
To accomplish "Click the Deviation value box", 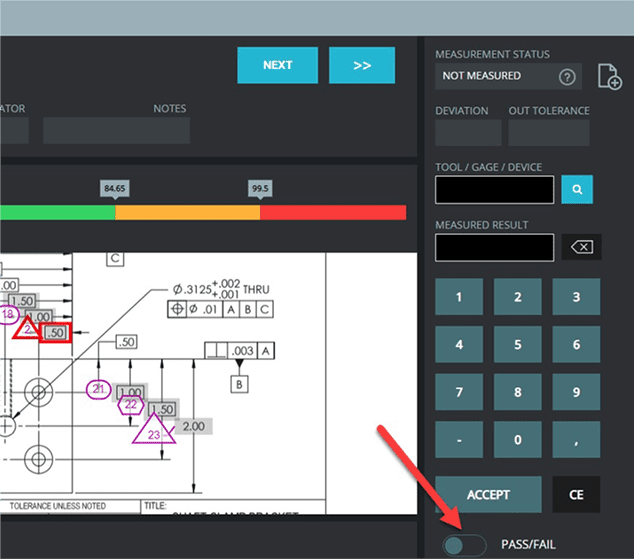I will tap(468, 133).
